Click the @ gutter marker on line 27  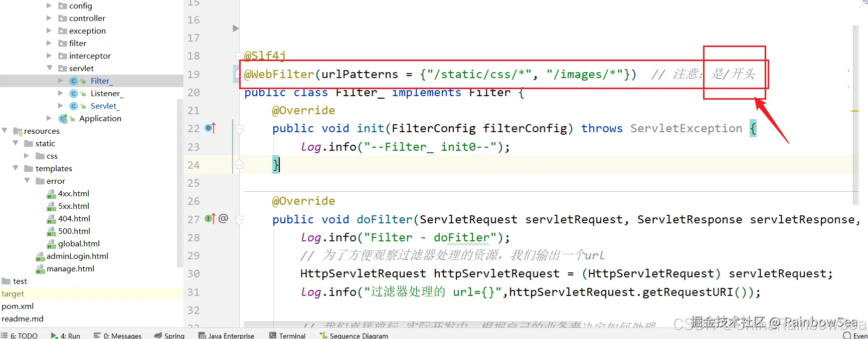pyautogui.click(x=224, y=218)
